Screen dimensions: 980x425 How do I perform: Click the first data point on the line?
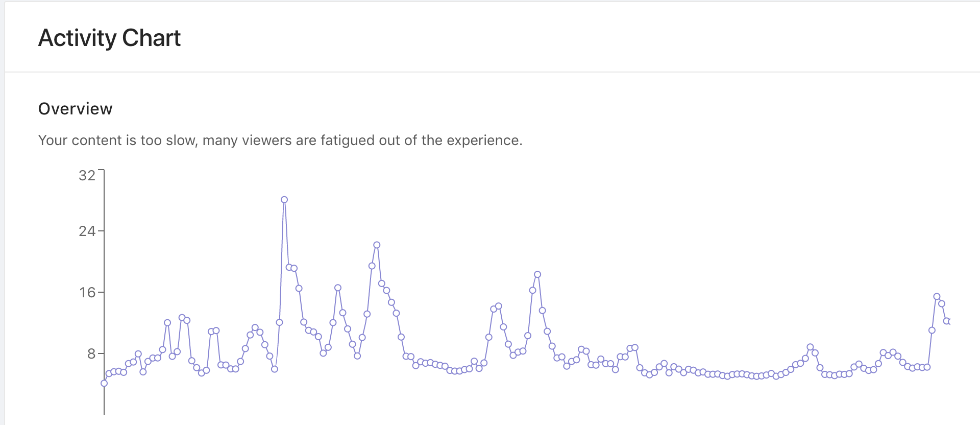pos(104,383)
